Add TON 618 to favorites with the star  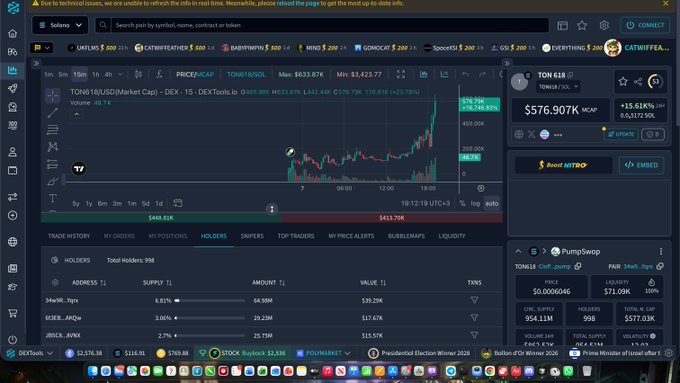(x=623, y=81)
